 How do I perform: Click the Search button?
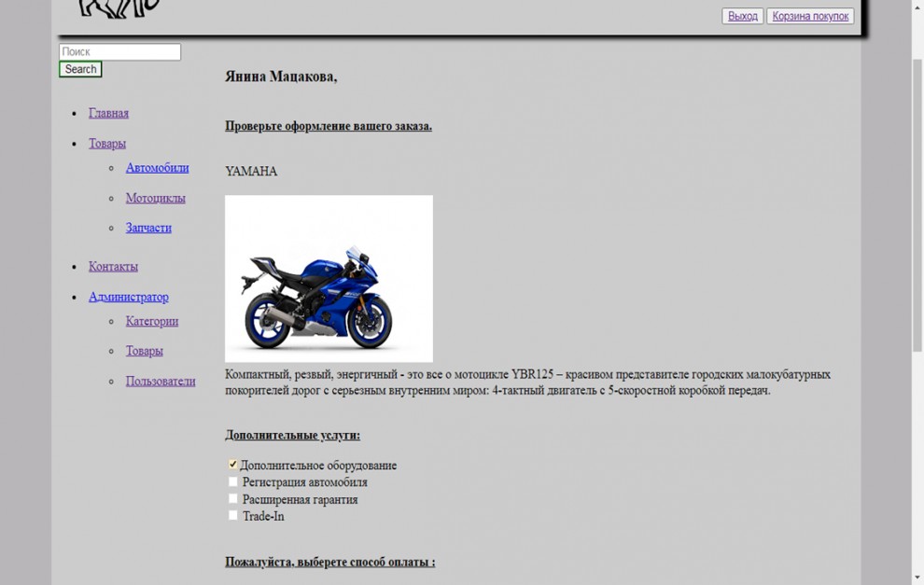coord(80,69)
